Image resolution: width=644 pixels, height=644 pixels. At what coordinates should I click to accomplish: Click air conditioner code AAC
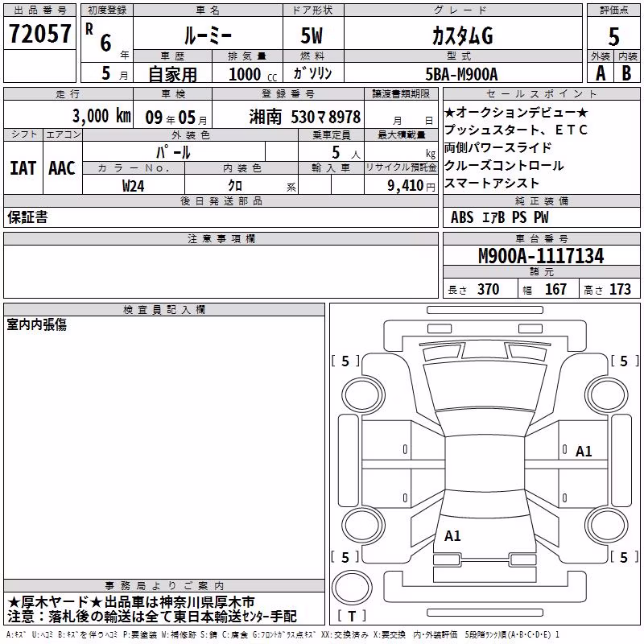point(62,168)
